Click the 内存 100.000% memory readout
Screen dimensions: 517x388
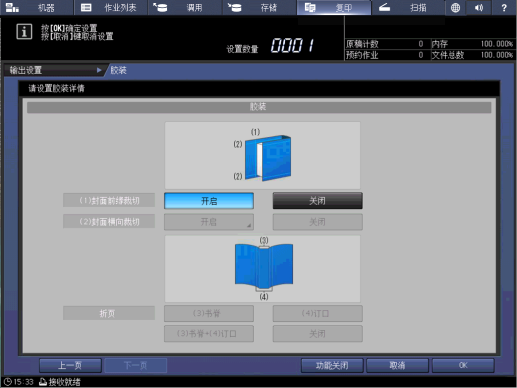472,44
